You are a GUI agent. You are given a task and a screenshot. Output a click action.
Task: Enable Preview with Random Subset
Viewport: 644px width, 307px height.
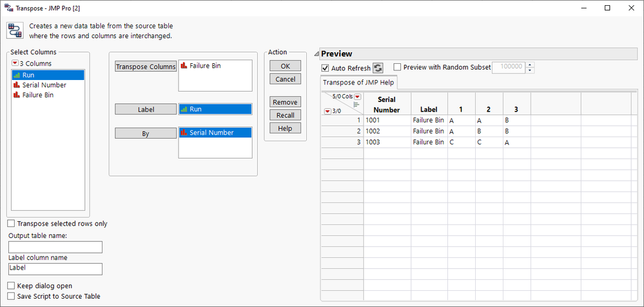(397, 67)
